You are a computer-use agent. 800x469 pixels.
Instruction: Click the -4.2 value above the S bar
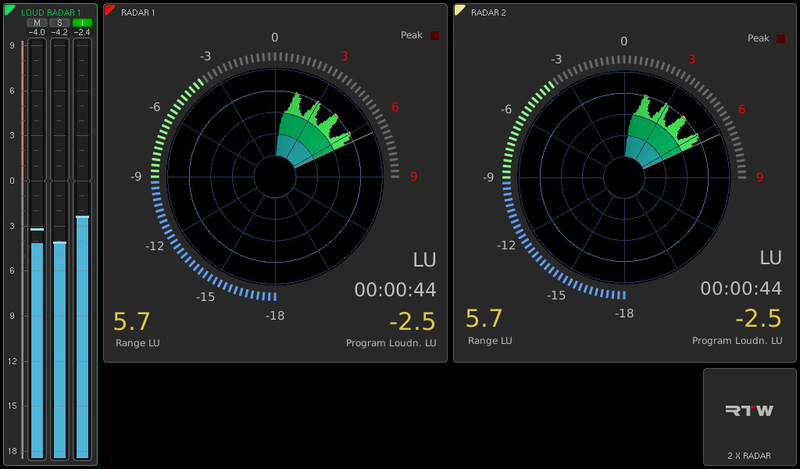tap(59, 32)
